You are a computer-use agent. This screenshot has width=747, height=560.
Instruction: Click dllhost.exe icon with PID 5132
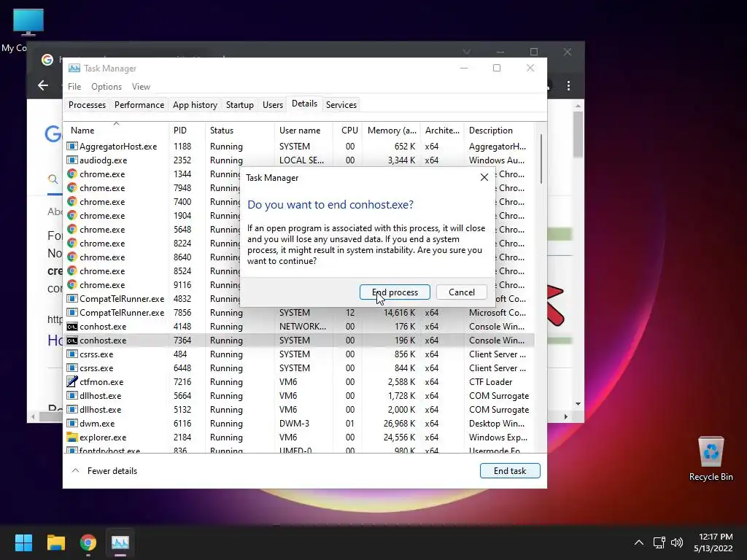(72, 409)
